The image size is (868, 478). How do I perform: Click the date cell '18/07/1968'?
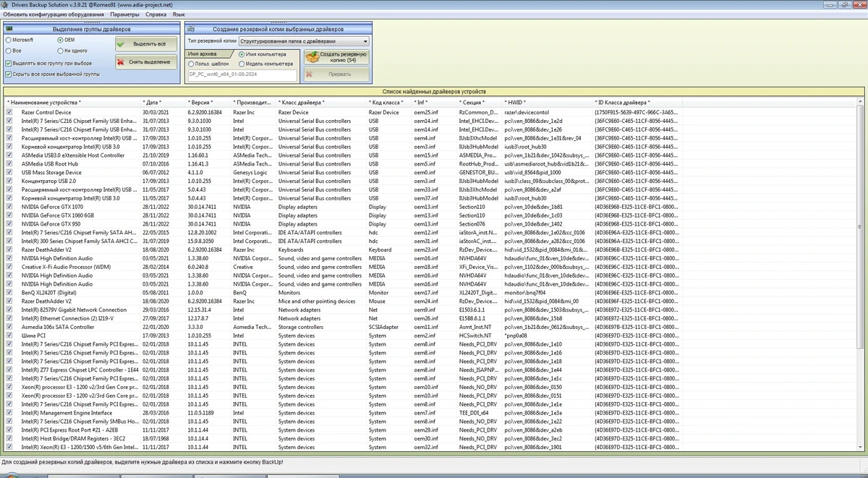[156, 439]
